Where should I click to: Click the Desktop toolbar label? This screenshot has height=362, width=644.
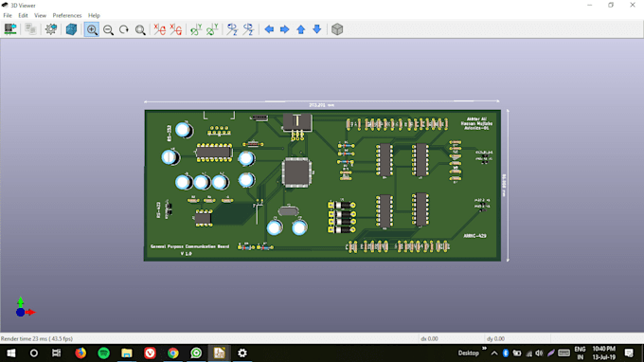[x=469, y=353]
